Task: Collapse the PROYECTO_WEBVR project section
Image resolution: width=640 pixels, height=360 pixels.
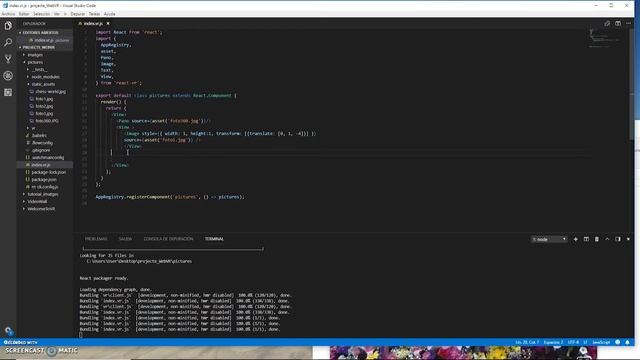Action: click(x=45, y=47)
